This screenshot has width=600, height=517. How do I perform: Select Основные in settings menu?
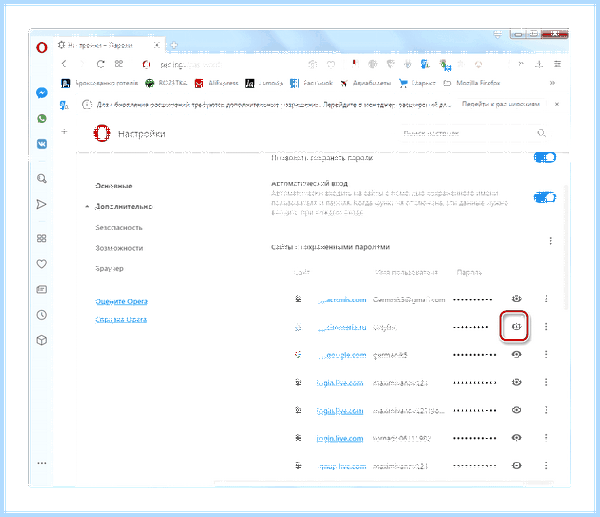pos(114,186)
